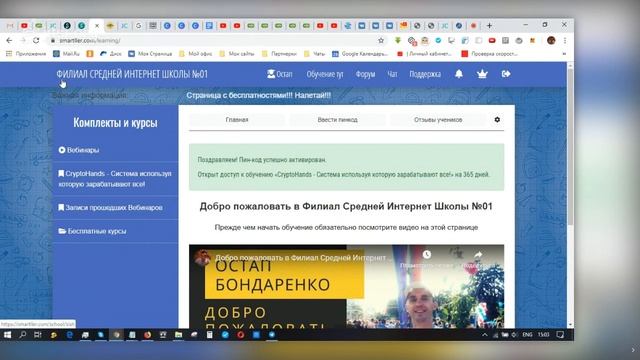Click the logout arrow icon in header
The image size is (640, 360).
coord(506,74)
